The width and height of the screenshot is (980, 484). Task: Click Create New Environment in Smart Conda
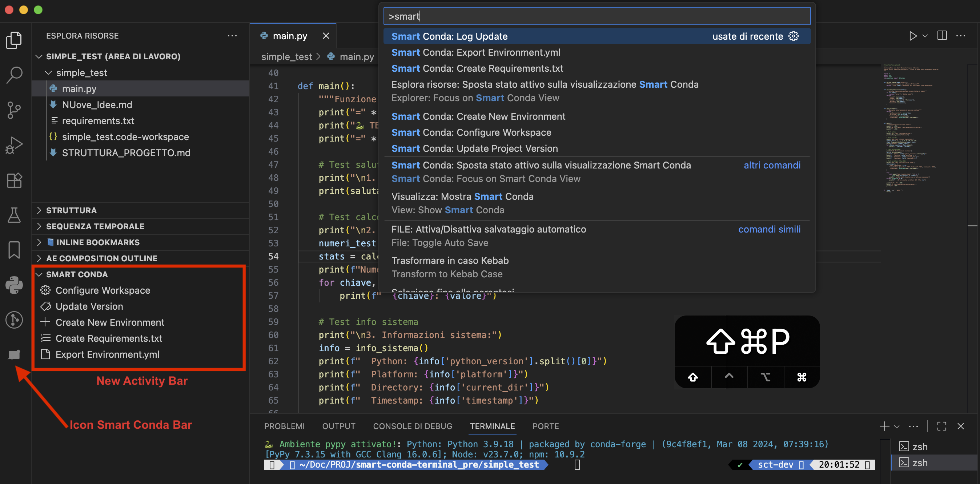coord(109,322)
